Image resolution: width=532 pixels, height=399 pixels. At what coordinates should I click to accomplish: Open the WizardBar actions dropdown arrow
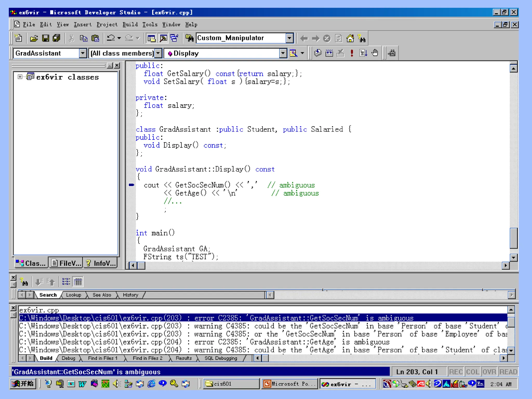302,53
